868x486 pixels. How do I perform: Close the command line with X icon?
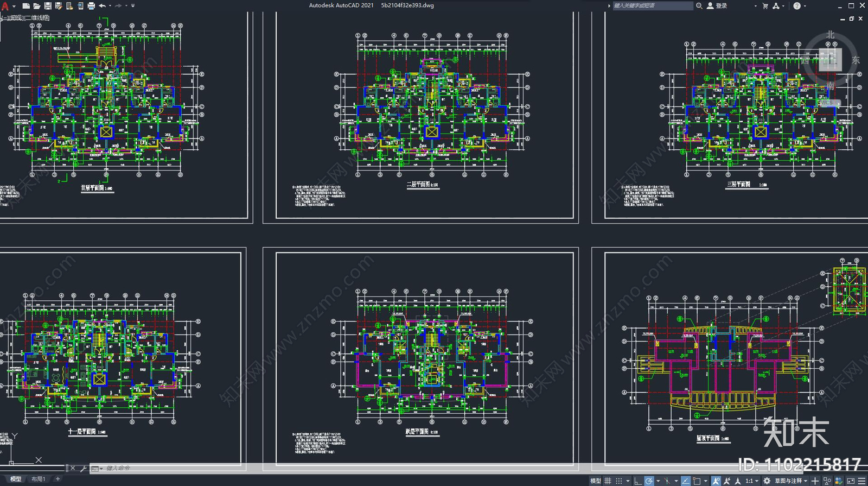[x=73, y=468]
